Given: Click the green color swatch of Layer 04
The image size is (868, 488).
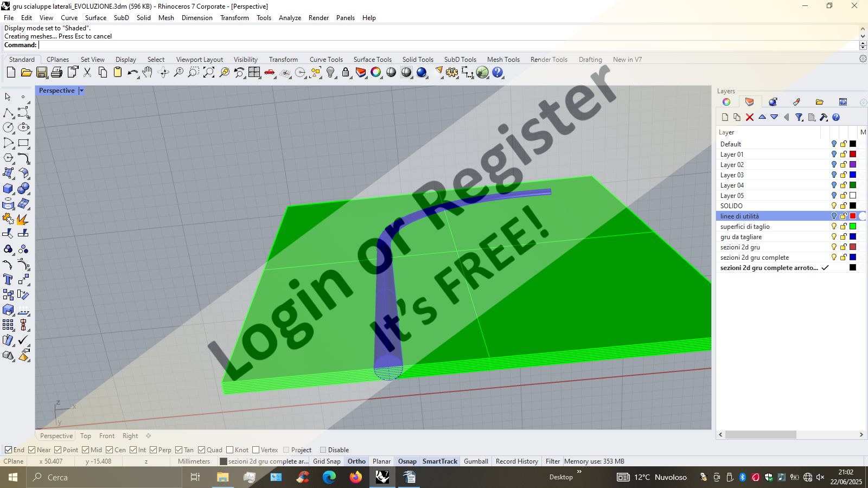Looking at the screenshot, I should click(x=853, y=185).
